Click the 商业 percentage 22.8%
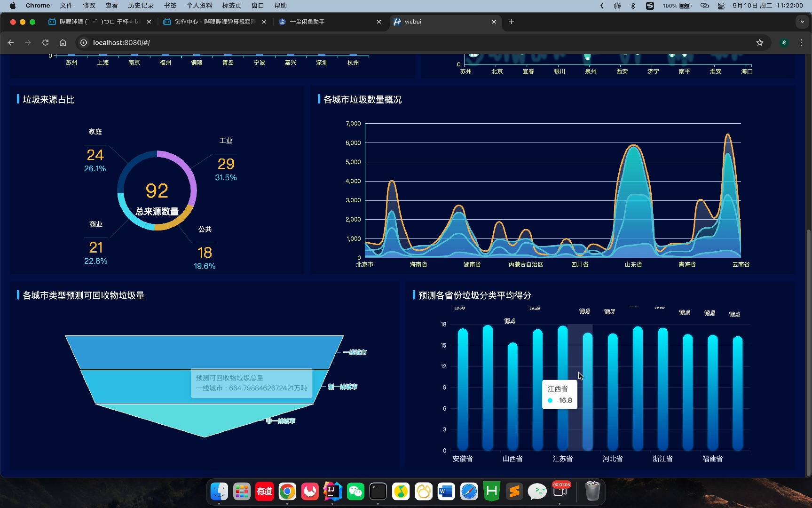812x508 pixels. click(95, 261)
